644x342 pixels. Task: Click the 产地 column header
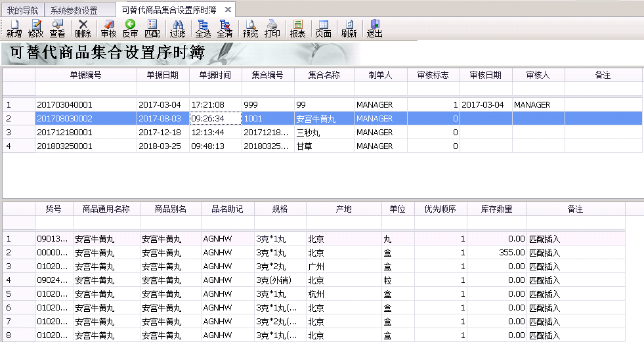[x=344, y=209]
